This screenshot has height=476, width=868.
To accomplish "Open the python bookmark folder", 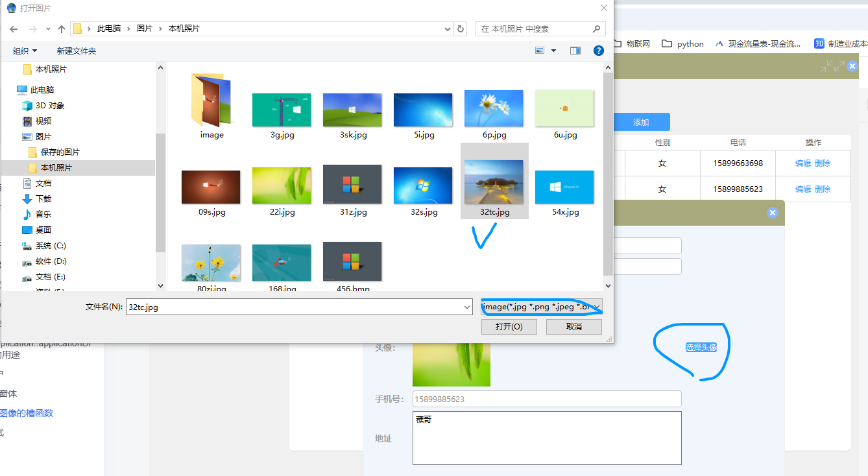I will [x=682, y=43].
